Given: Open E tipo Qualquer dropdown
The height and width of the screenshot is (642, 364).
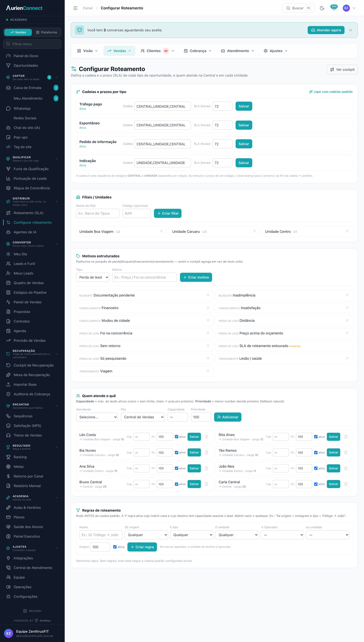Looking at the screenshot, I should [x=192, y=535].
